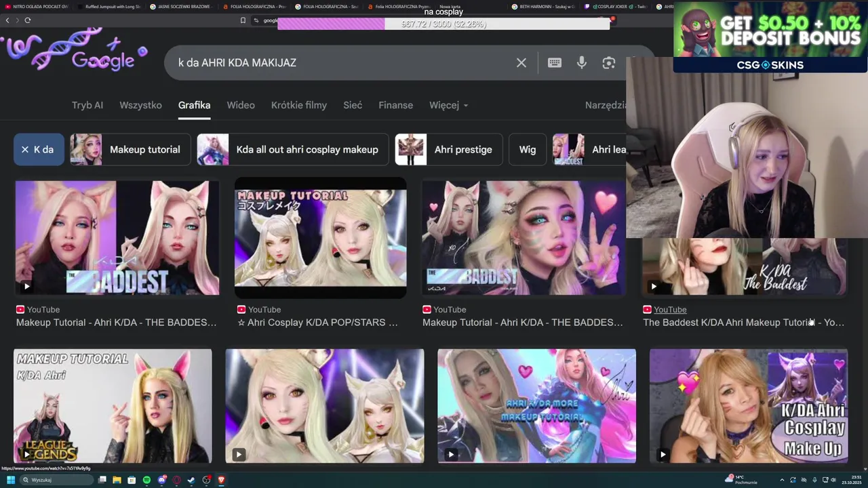Launch Microsoft Store from the taskbar
Image resolution: width=868 pixels, height=488 pixels.
(x=132, y=480)
